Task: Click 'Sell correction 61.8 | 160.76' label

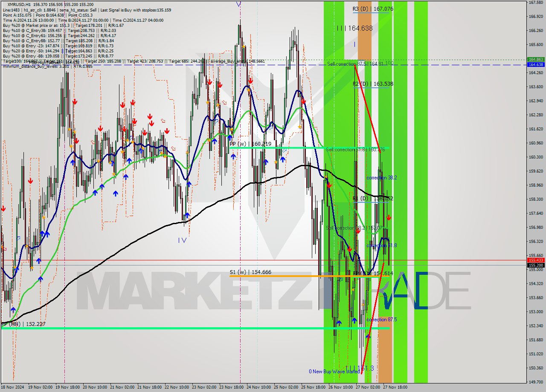Action: [x=355, y=150]
